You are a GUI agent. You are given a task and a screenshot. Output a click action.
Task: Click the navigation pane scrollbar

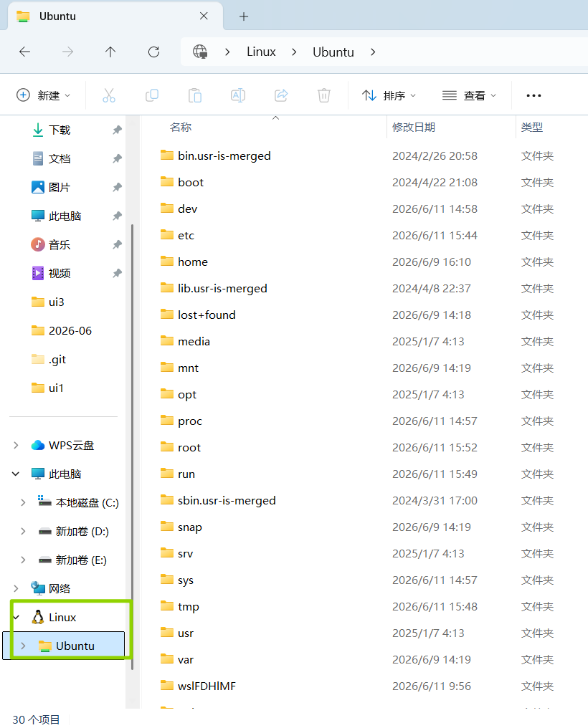(133, 448)
